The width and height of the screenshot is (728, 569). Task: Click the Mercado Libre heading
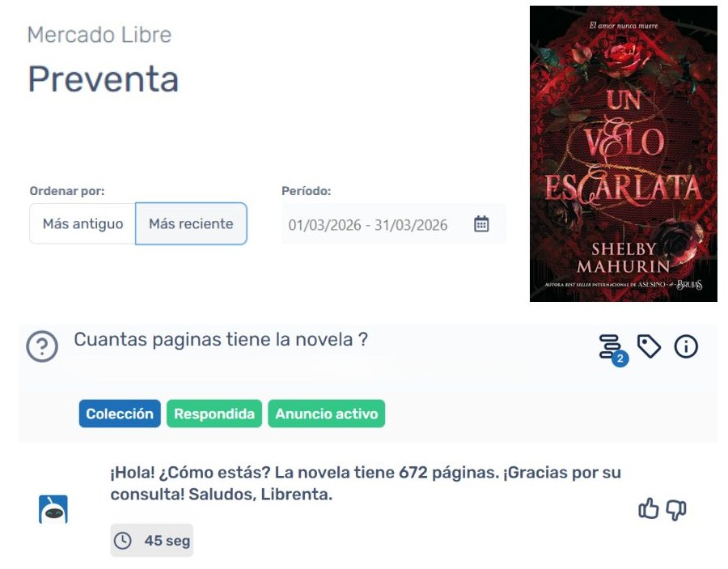point(99,35)
